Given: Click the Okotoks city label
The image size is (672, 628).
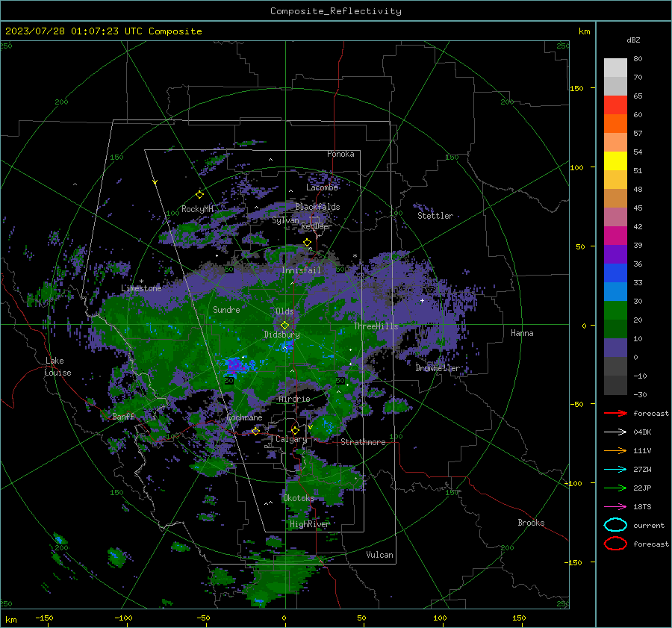Looking at the screenshot, I should (x=299, y=497).
